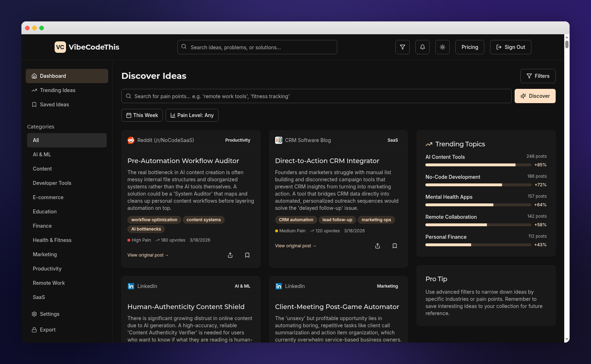Click the page vertical scrollbar thumb
Viewport: 591px width, 364px height.
tap(567, 45)
